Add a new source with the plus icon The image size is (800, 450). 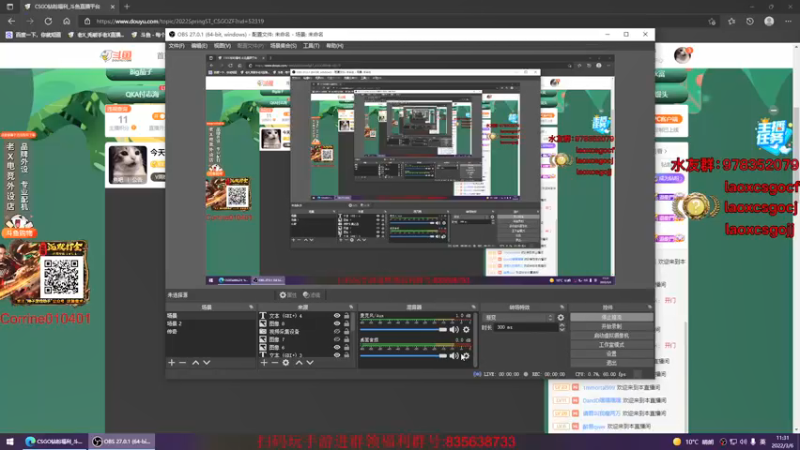click(264, 362)
